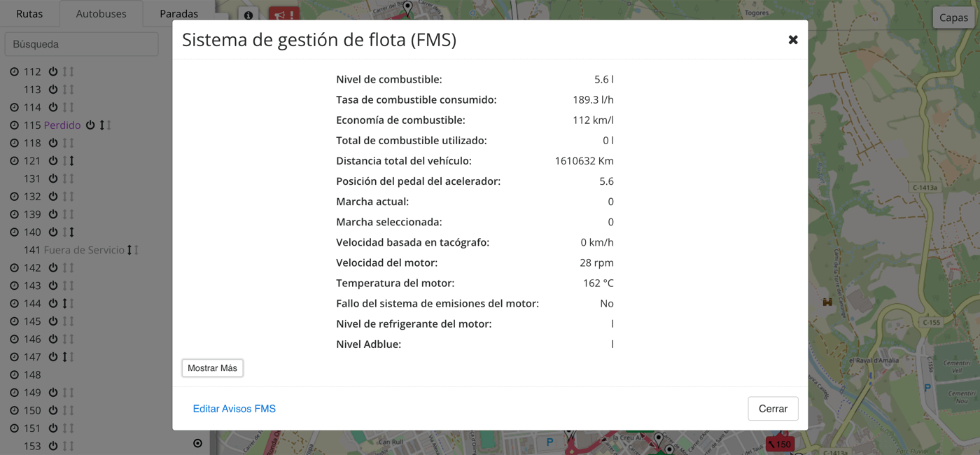The height and width of the screenshot is (455, 980).
Task: Expand details for bus 118
Action: point(14,143)
